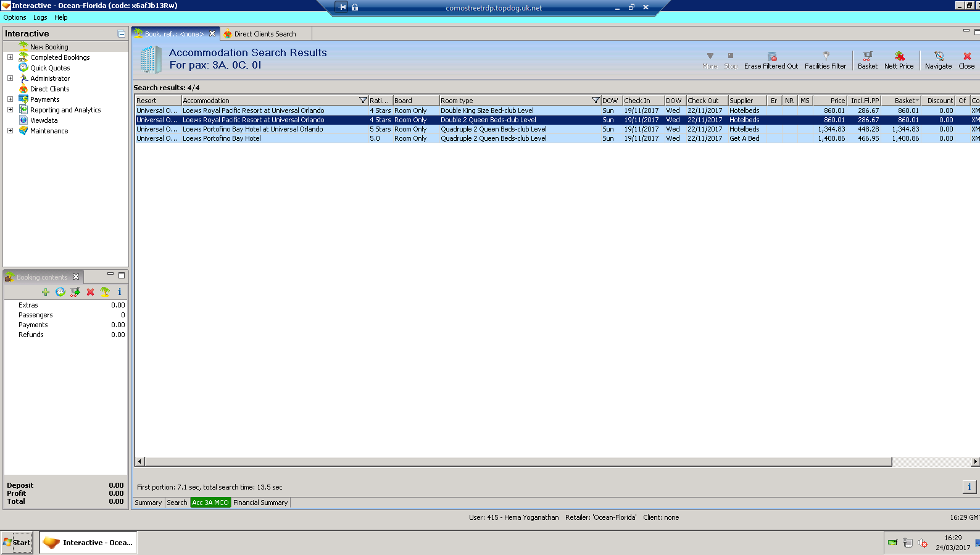Select the Acc 3A MCO bottom tab

[210, 503]
